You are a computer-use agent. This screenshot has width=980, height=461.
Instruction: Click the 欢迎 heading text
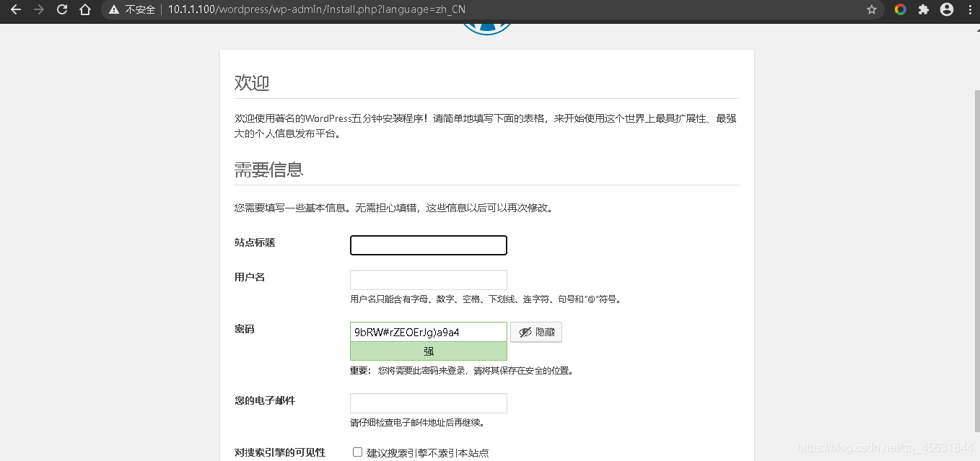pos(252,82)
